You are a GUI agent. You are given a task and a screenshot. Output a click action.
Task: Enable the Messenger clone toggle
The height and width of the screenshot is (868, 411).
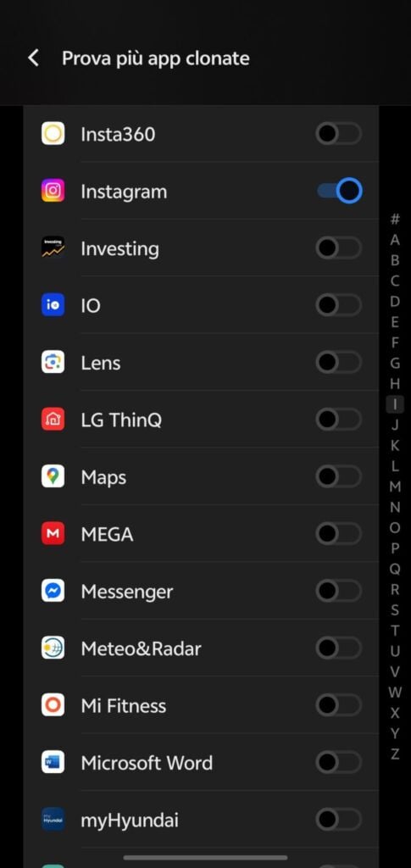(339, 591)
